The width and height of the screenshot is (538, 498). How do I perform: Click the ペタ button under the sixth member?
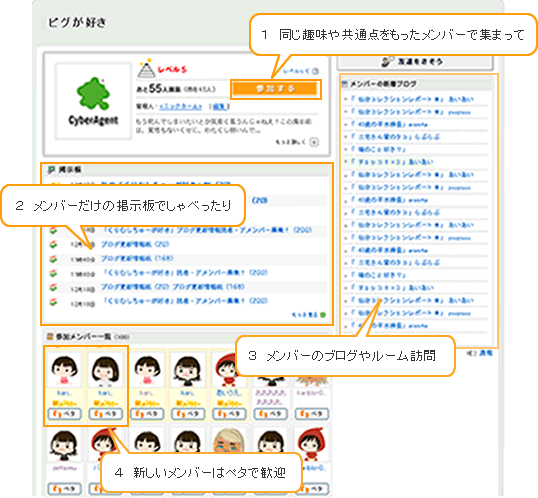point(270,414)
